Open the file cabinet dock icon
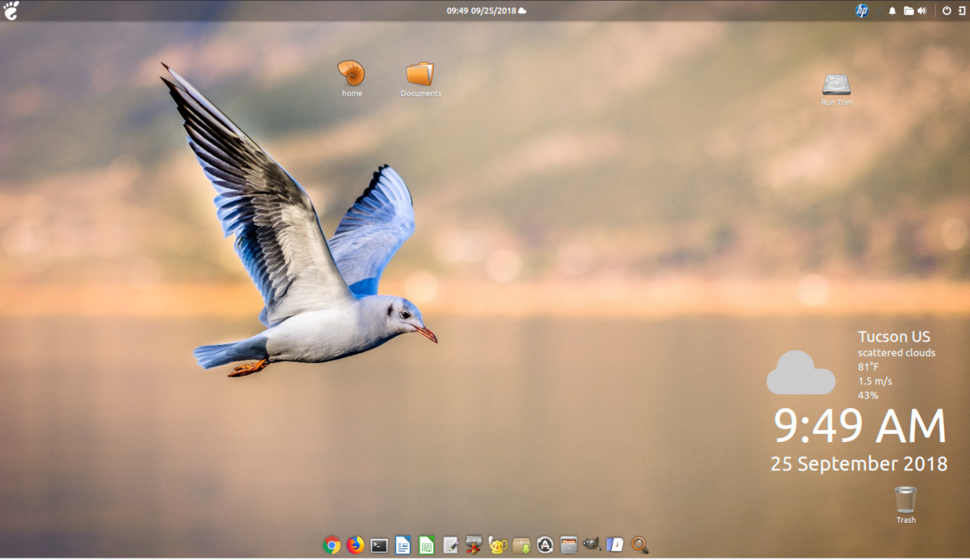Image resolution: width=970 pixels, height=560 pixels. point(569,545)
